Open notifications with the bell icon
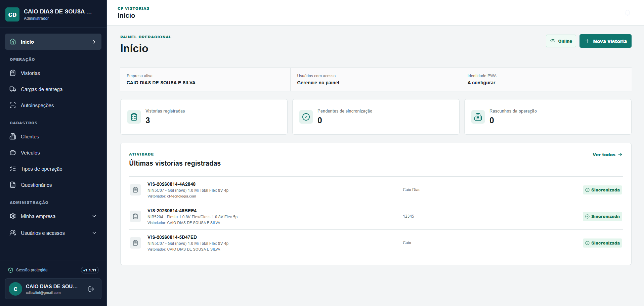Viewport: 644px width, 306px height. (627, 13)
